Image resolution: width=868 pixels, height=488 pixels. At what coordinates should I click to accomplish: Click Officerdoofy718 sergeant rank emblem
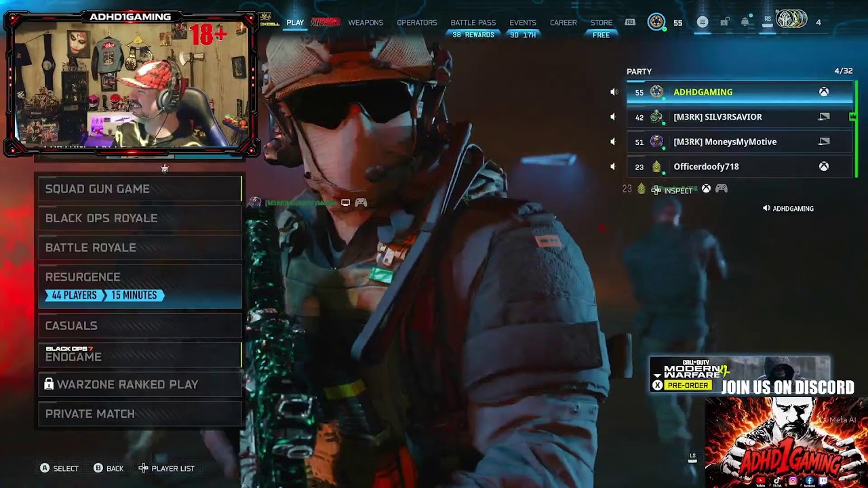click(656, 167)
